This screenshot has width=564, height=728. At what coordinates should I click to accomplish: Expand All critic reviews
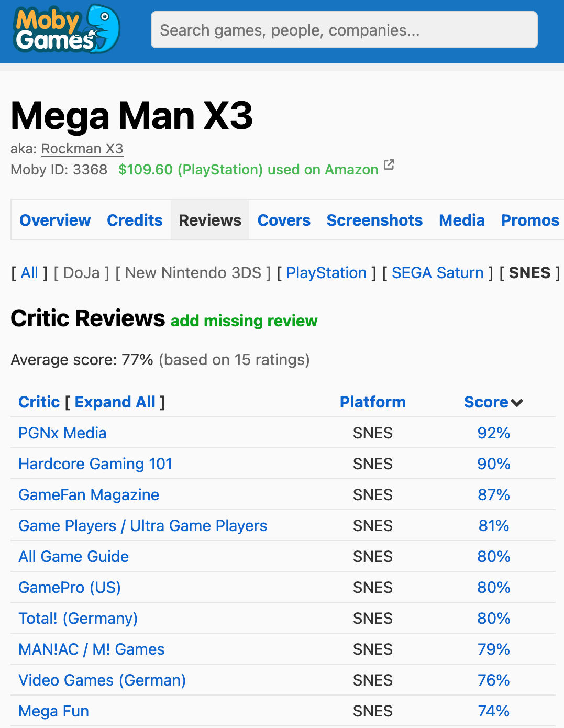pos(115,402)
